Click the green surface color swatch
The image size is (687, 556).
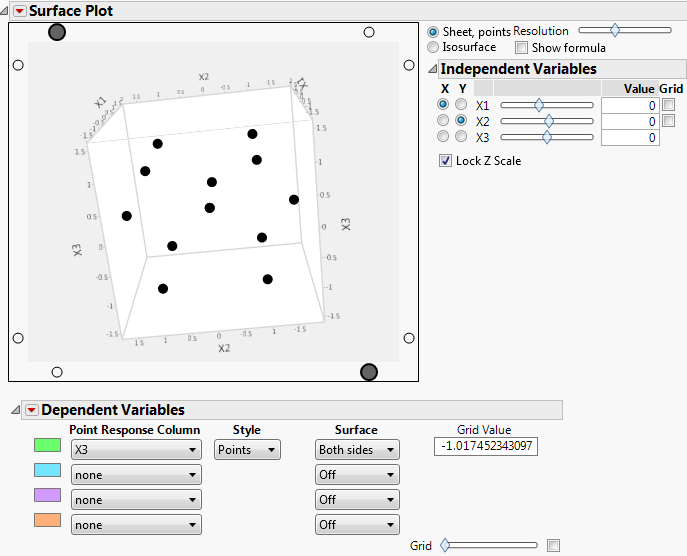pyautogui.click(x=47, y=446)
